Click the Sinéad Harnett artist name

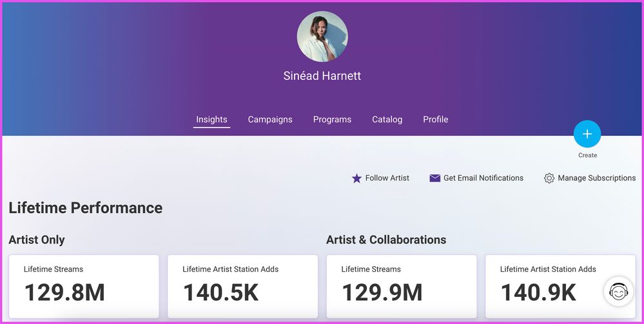(x=322, y=76)
